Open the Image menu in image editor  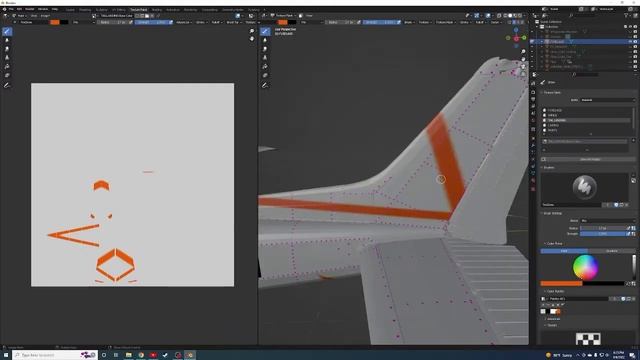point(45,16)
